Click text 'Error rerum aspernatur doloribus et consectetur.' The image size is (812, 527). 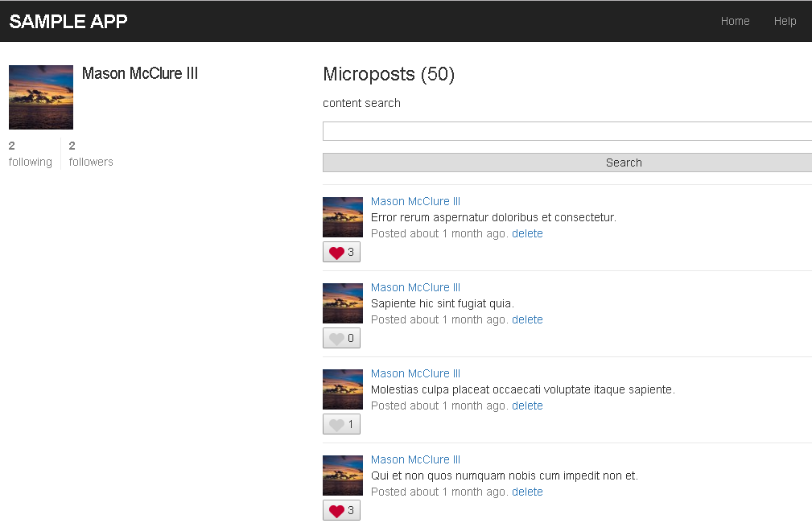click(493, 217)
